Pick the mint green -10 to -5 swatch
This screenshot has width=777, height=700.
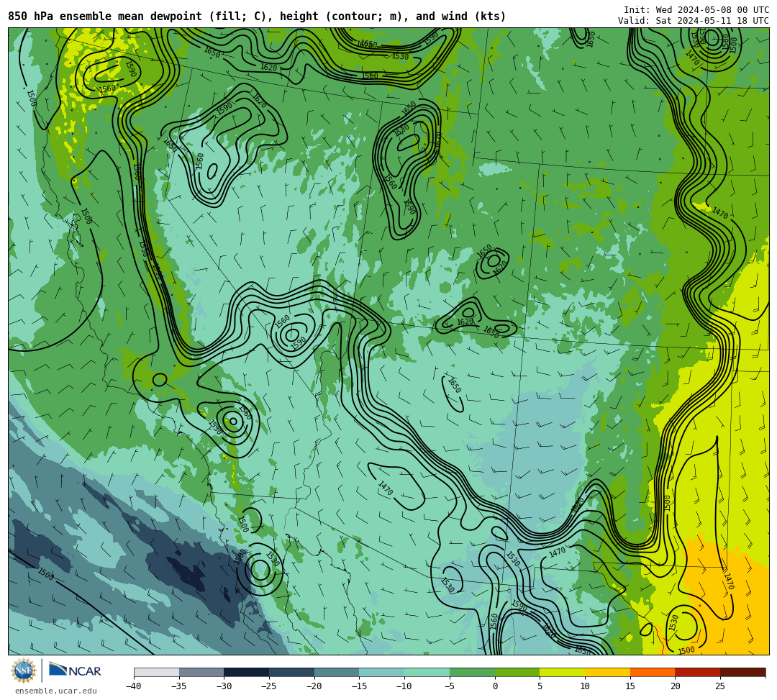point(427,672)
